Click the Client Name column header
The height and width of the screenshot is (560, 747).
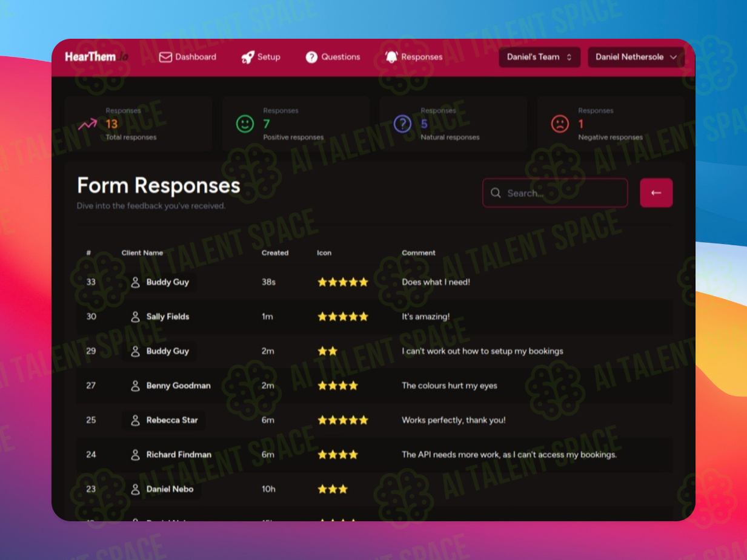[x=142, y=253]
